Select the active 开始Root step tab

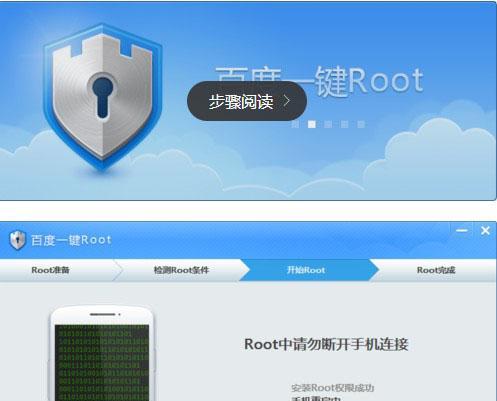point(308,270)
